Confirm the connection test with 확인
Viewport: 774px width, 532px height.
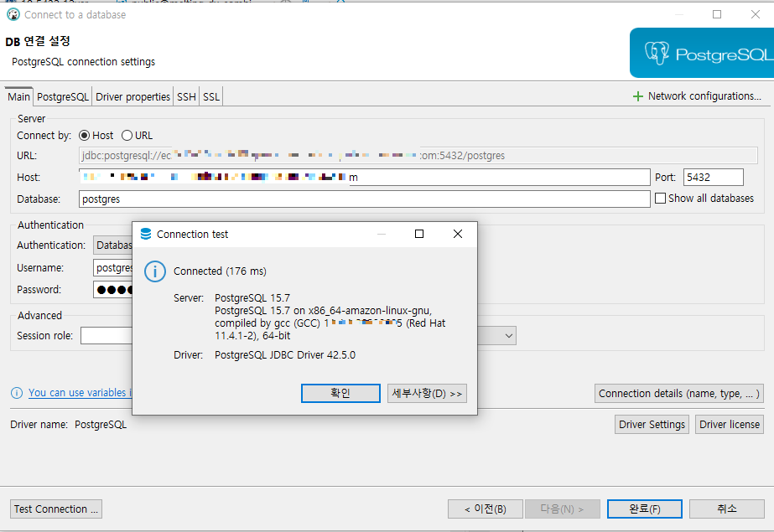click(340, 394)
